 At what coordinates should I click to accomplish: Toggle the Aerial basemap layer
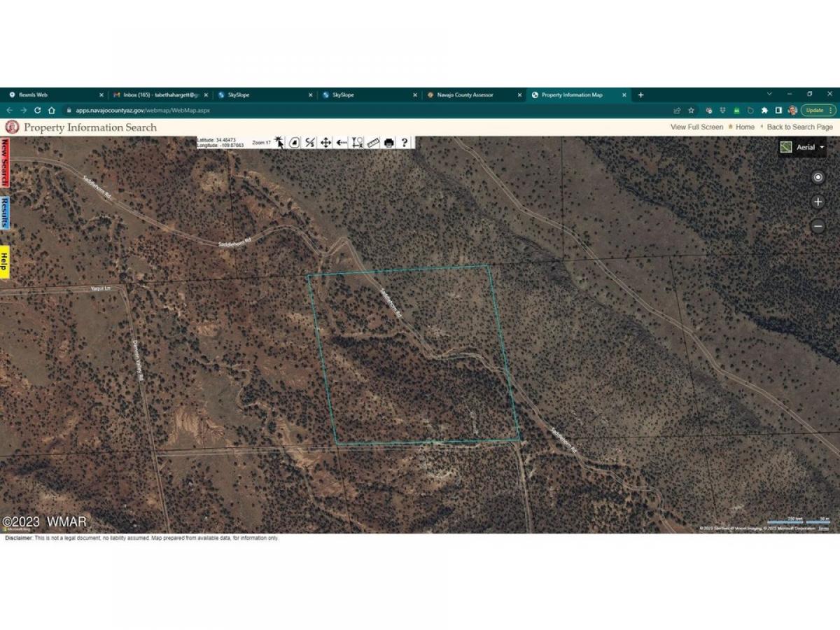786,147
